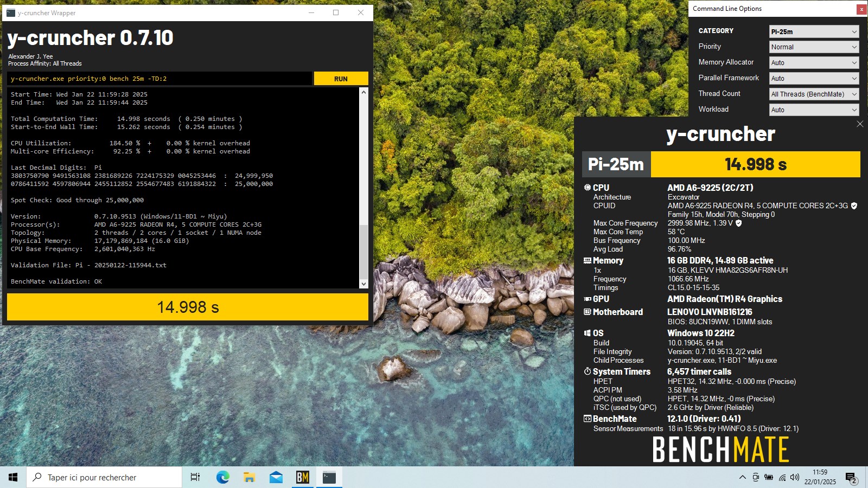Open the Windows Start menu
The height and width of the screenshot is (488, 868).
point(13,477)
